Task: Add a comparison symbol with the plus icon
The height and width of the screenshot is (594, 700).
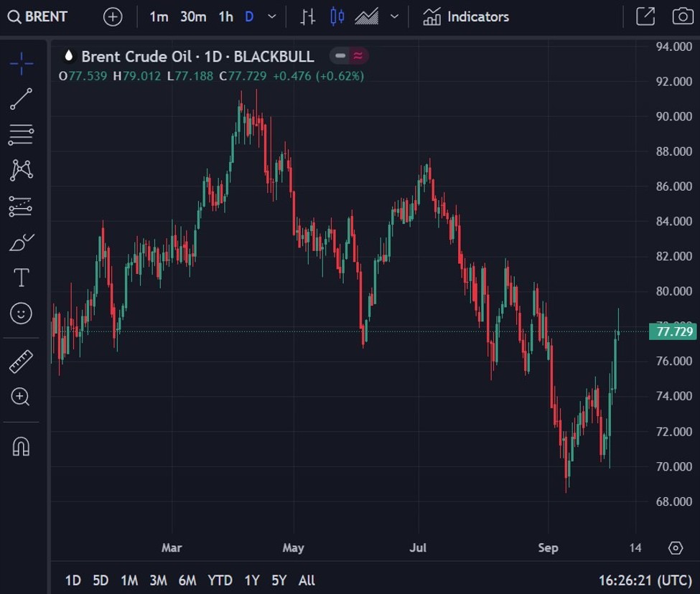Action: (112, 16)
